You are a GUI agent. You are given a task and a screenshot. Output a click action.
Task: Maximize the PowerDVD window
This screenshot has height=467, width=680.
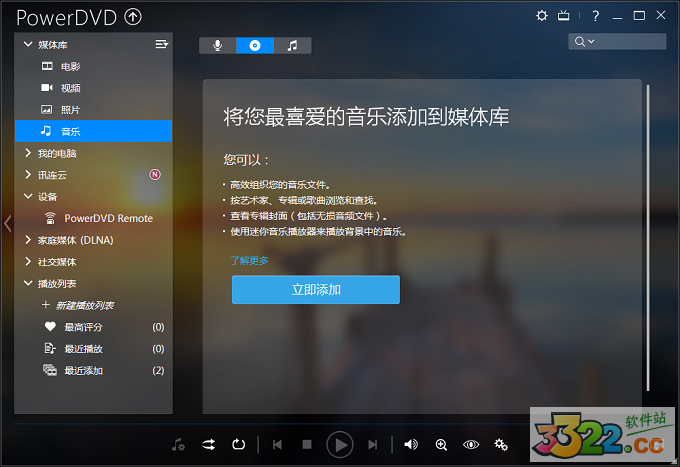point(639,16)
